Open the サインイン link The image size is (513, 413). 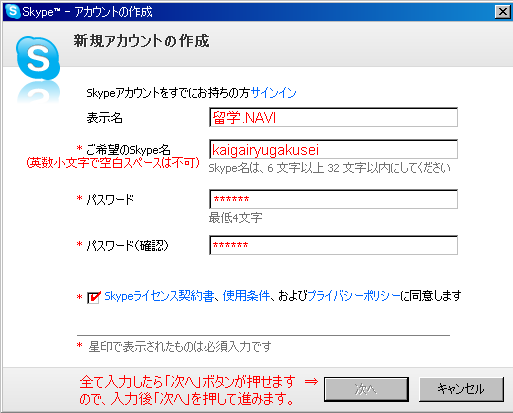(273, 93)
